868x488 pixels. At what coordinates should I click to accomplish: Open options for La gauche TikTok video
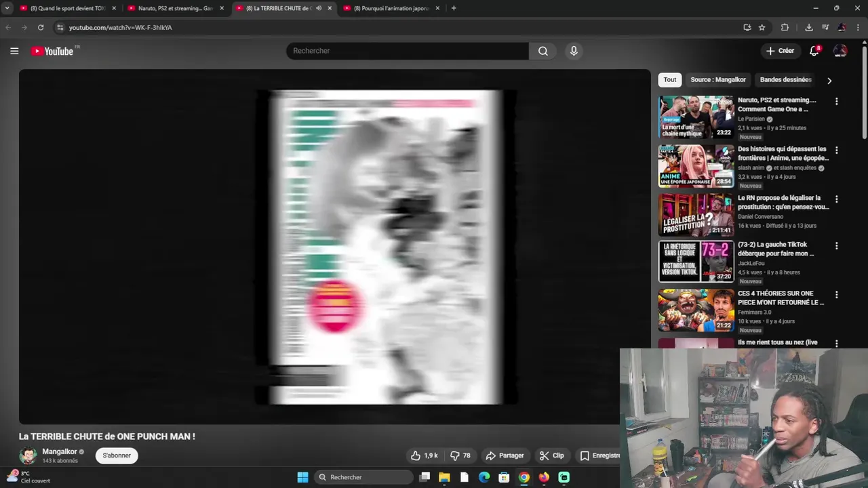(836, 246)
